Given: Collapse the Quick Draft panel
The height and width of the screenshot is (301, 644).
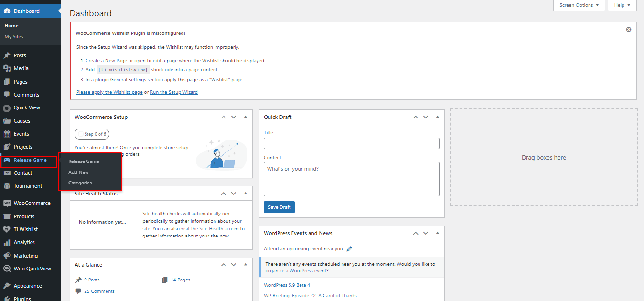Looking at the screenshot, I should [x=438, y=117].
